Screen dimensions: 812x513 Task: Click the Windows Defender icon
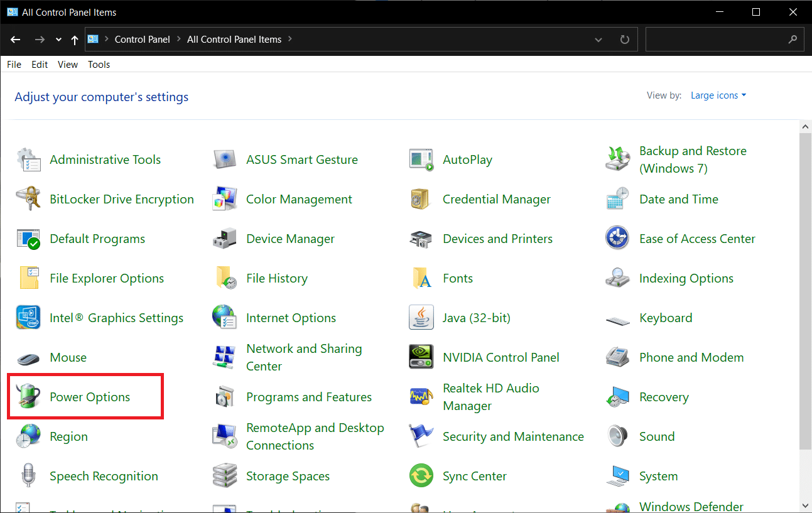click(618, 507)
